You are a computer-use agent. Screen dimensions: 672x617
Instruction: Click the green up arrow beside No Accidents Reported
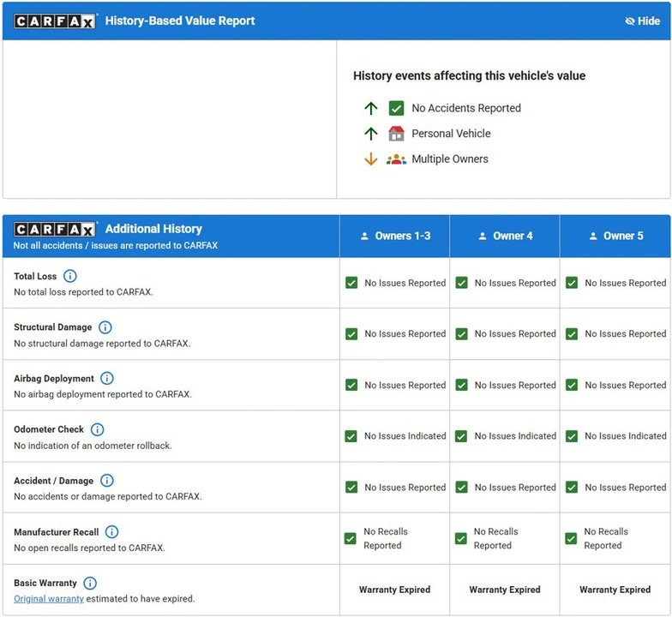370,108
